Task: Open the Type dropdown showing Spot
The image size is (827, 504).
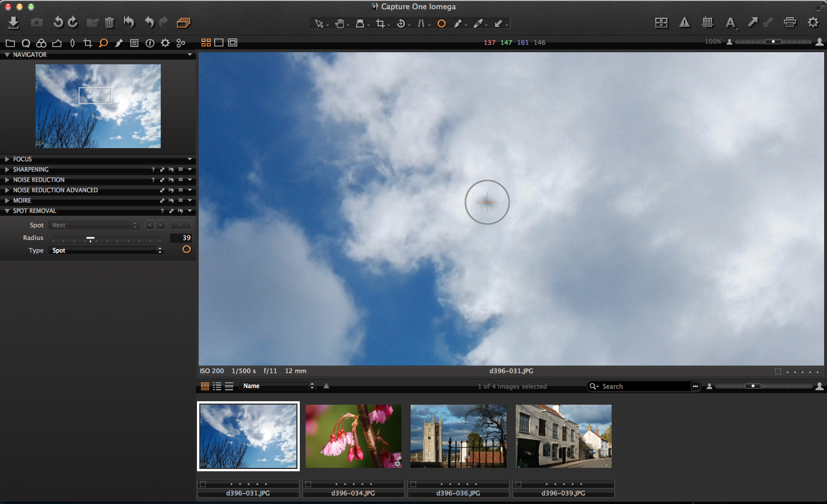Action: tap(106, 250)
